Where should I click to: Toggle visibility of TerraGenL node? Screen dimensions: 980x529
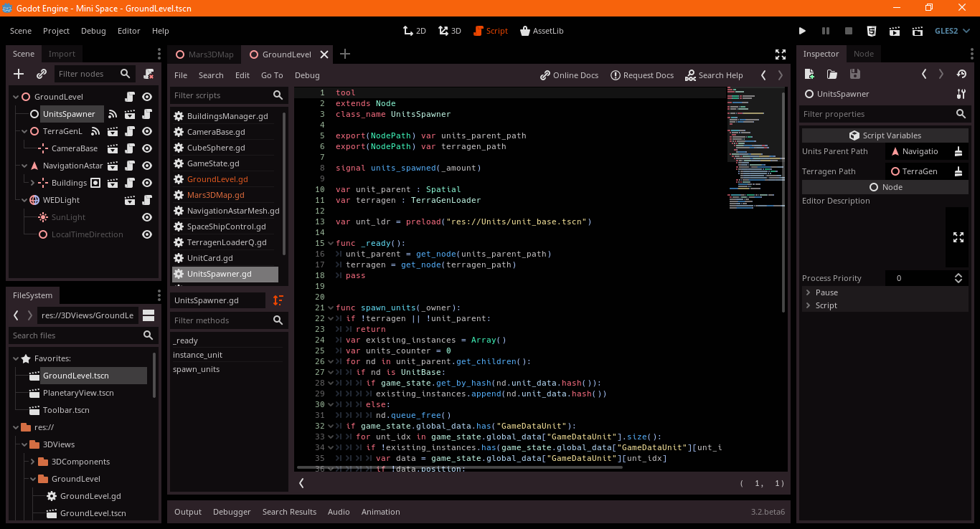147,131
